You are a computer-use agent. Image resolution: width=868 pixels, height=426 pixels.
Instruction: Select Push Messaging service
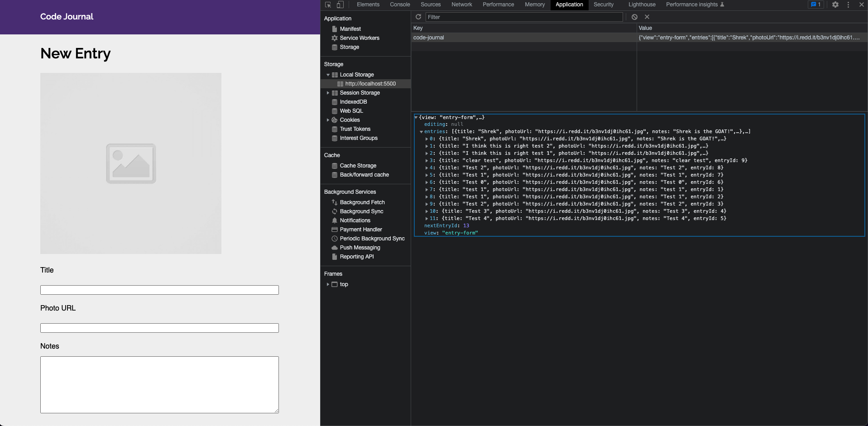[360, 248]
